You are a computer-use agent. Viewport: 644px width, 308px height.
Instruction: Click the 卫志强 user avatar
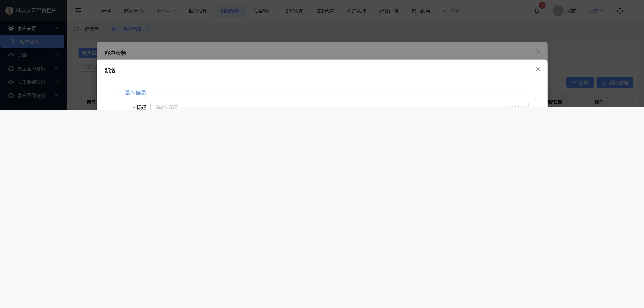[x=558, y=11]
